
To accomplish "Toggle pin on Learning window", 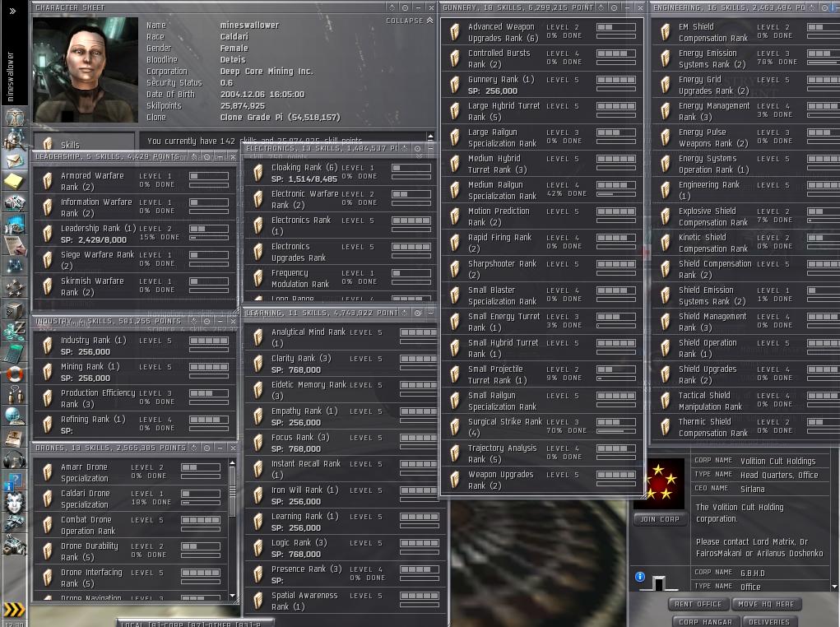I will click(405, 313).
